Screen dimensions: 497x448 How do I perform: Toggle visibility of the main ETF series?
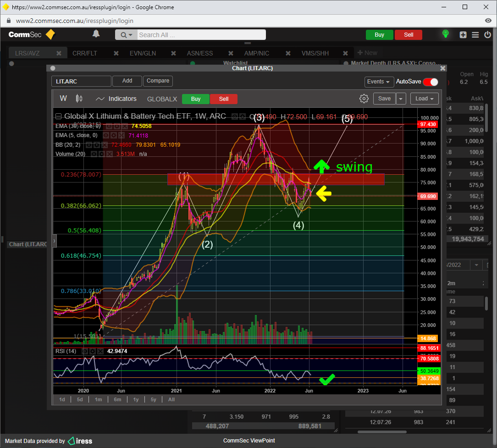(x=235, y=116)
